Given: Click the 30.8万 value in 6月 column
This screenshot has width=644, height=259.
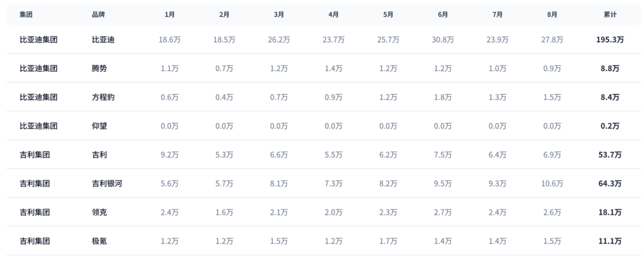Looking at the screenshot, I should point(443,40).
